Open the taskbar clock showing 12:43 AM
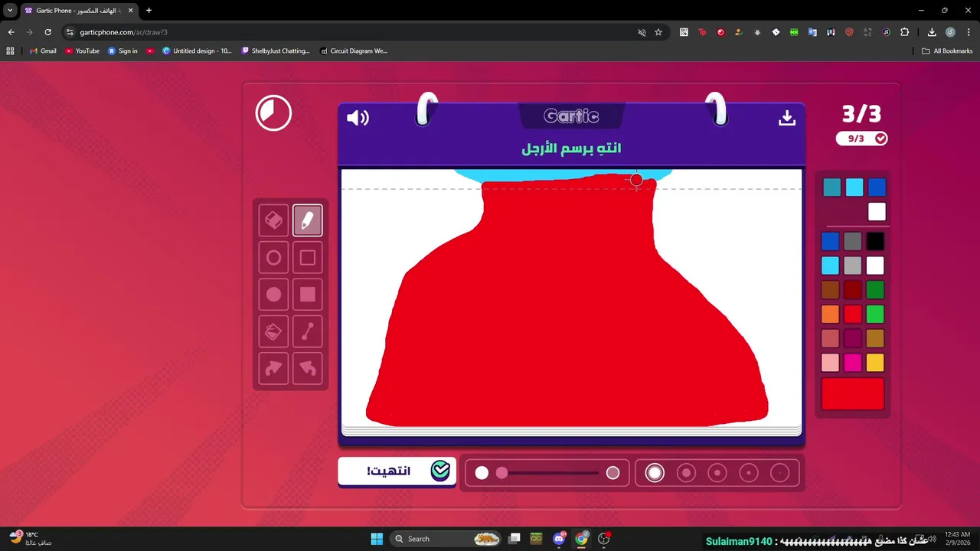 [x=957, y=539]
